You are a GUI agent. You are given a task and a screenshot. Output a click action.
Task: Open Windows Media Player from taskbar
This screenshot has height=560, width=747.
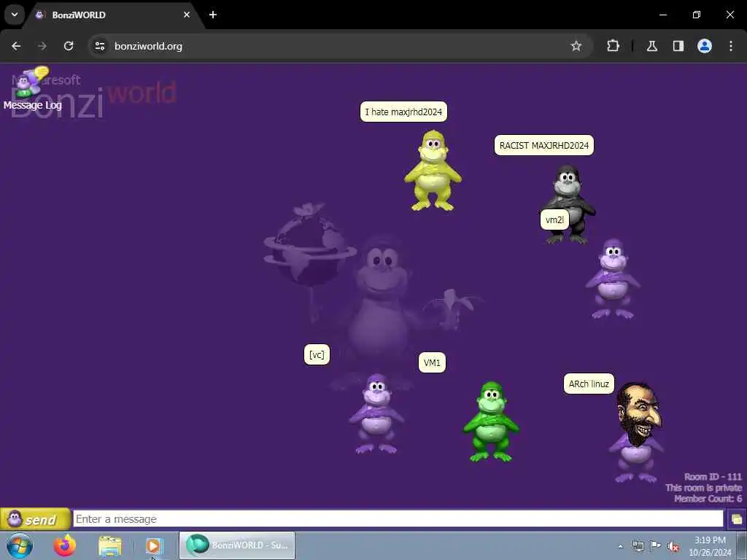[x=154, y=545]
